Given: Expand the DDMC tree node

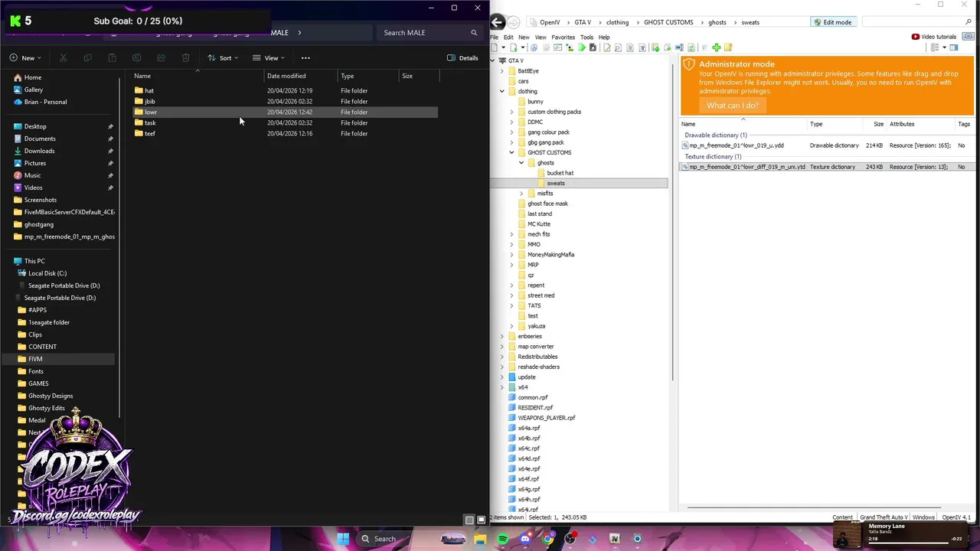Looking at the screenshot, I should pos(511,122).
